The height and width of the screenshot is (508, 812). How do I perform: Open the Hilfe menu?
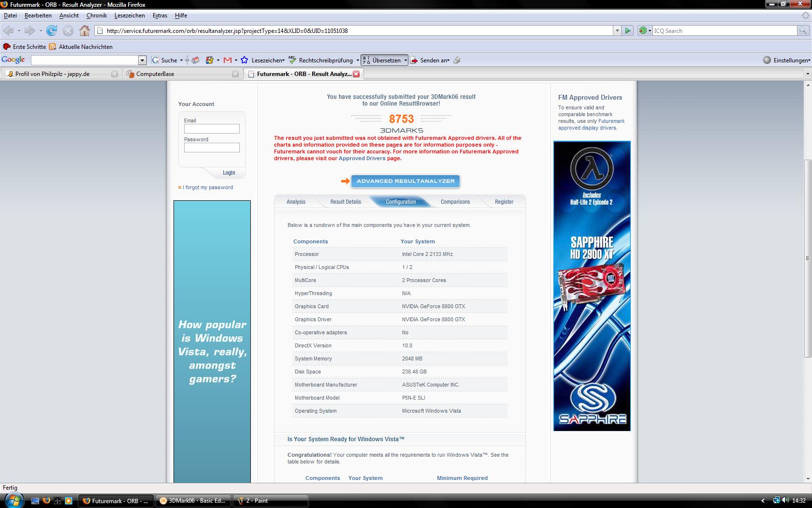181,15
